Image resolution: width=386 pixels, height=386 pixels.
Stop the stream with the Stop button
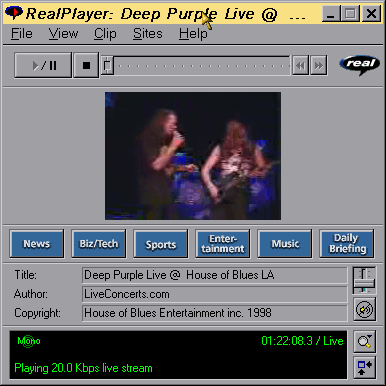[x=86, y=65]
